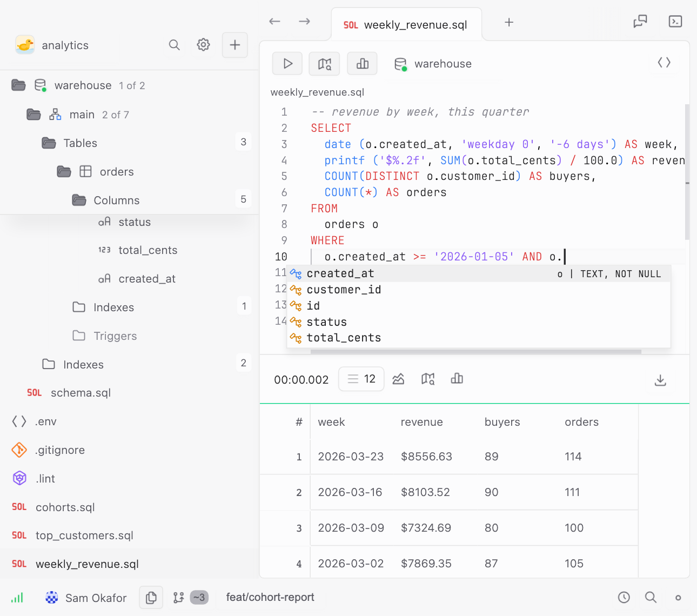
Task: Choose customer_id from the autocomplete list
Action: pyautogui.click(x=479, y=290)
